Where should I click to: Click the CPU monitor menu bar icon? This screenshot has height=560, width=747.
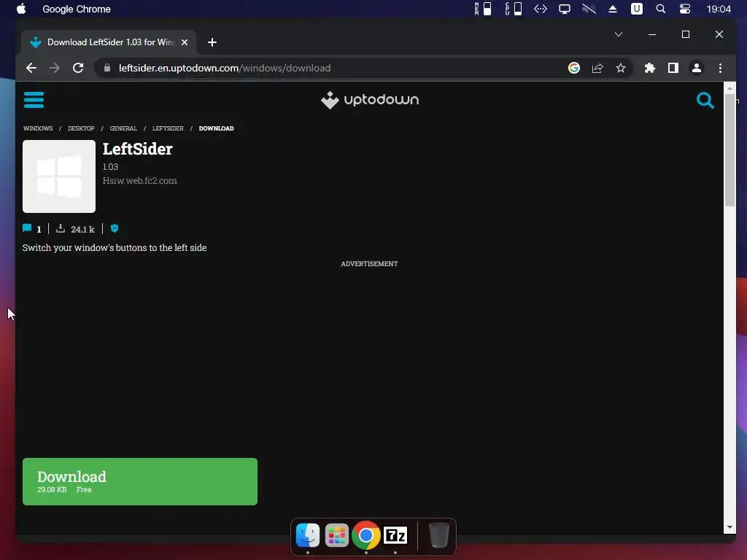click(514, 9)
